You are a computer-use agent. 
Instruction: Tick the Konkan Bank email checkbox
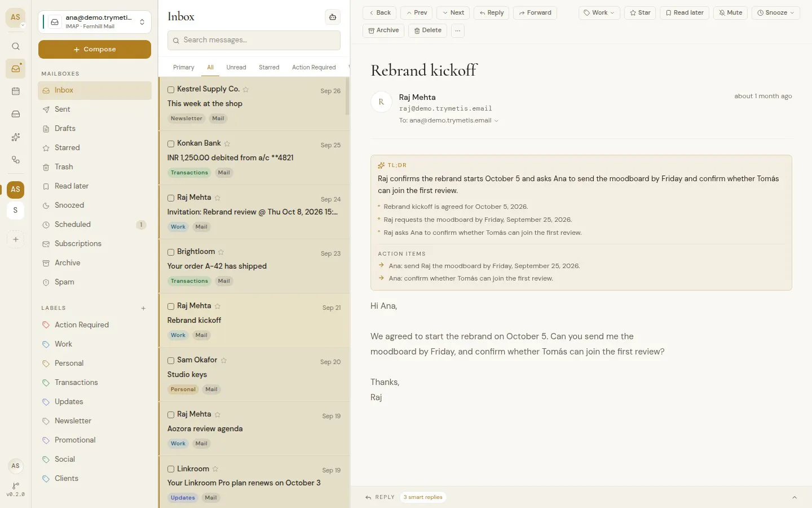pyautogui.click(x=171, y=144)
